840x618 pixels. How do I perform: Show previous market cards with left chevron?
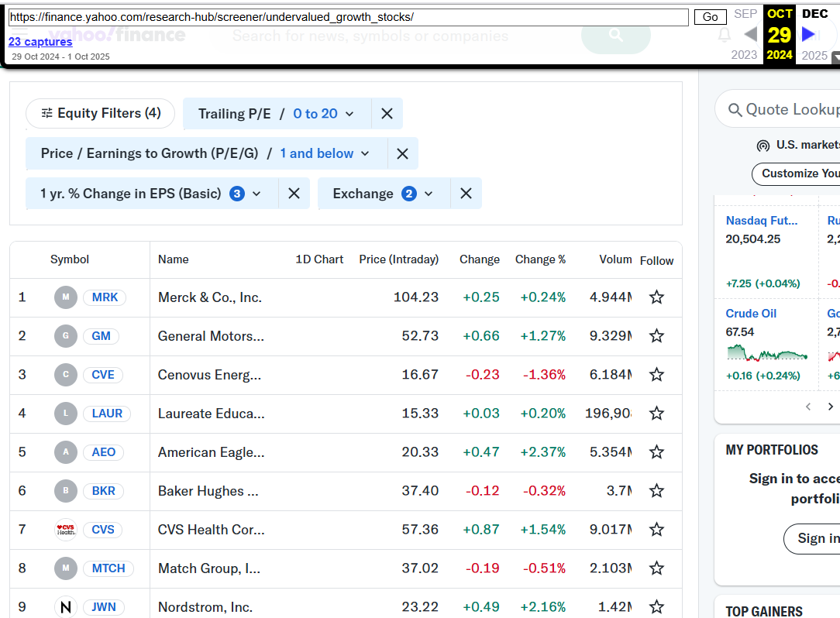pos(808,407)
